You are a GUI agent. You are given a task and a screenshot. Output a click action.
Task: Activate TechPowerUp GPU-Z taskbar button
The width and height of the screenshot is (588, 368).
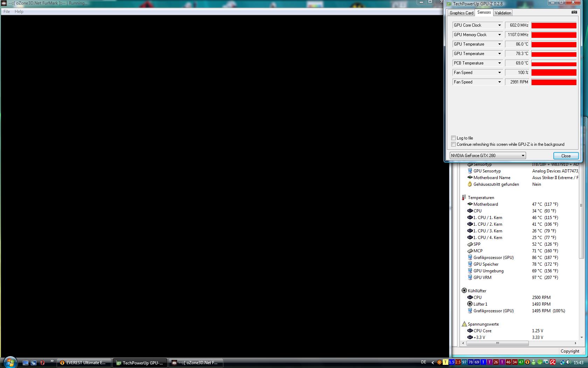tap(140, 363)
